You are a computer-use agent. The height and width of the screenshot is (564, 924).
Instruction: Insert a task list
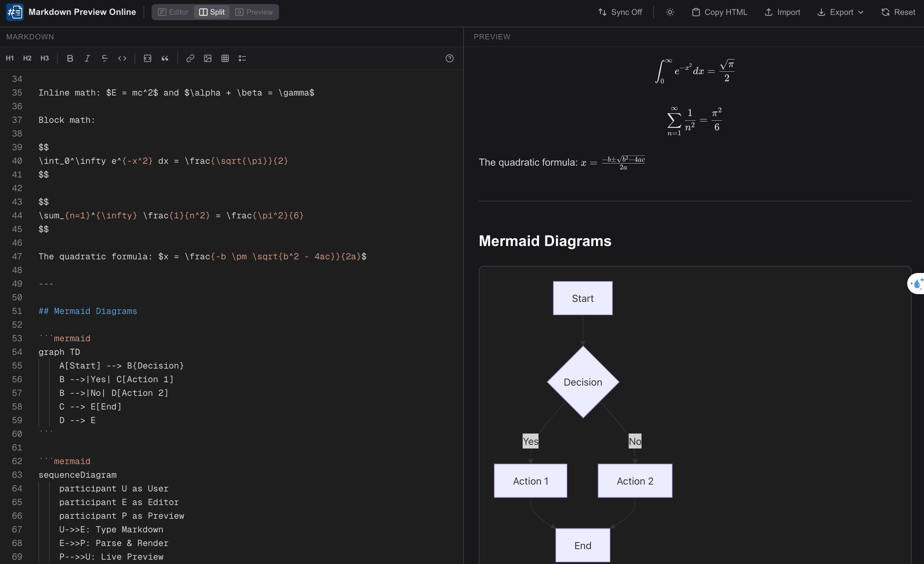242,59
